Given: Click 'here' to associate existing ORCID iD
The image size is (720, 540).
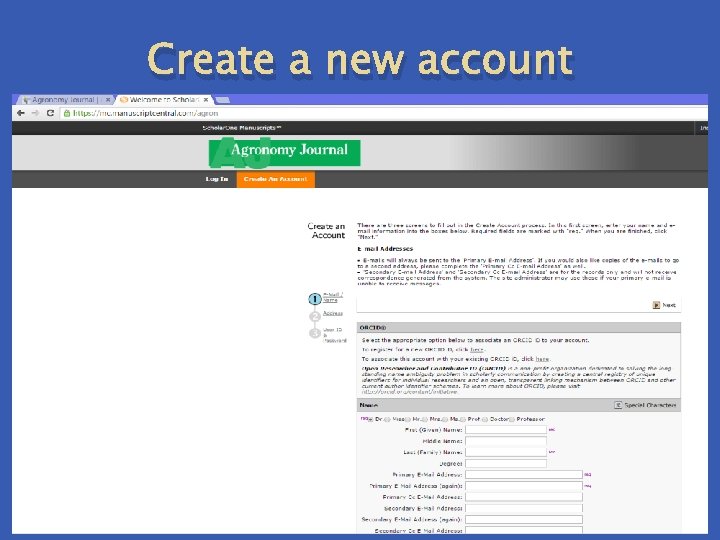Looking at the screenshot, I should (542, 359).
